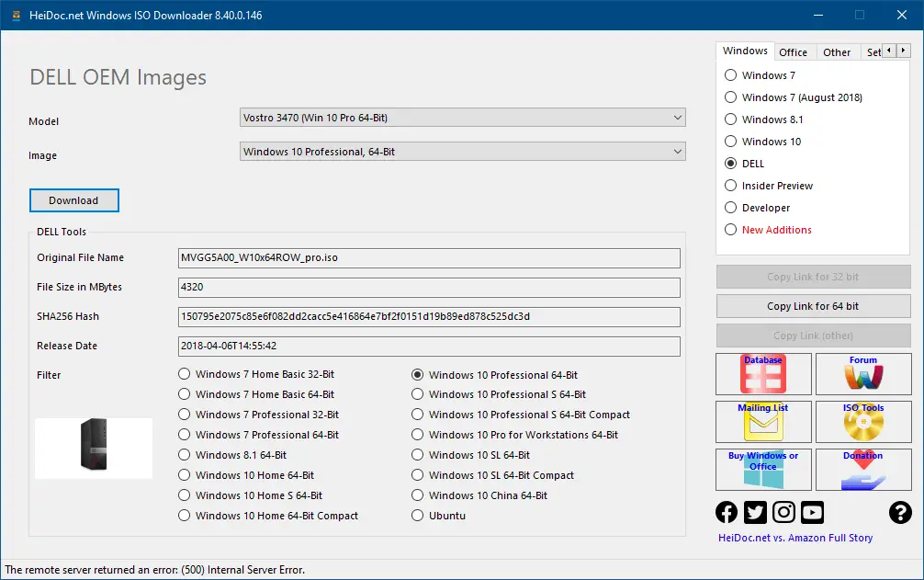The height and width of the screenshot is (580, 924).
Task: Open the Mailing List icon button
Action: pos(763,422)
